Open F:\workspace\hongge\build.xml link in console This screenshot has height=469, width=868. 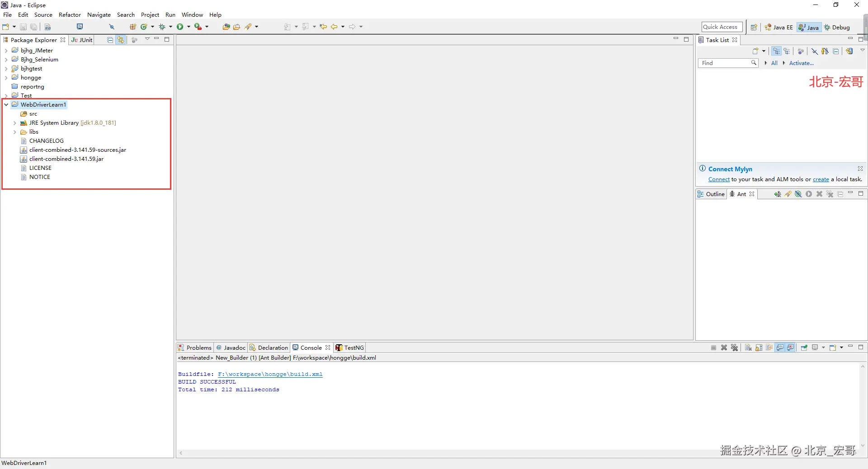[x=270, y=374]
